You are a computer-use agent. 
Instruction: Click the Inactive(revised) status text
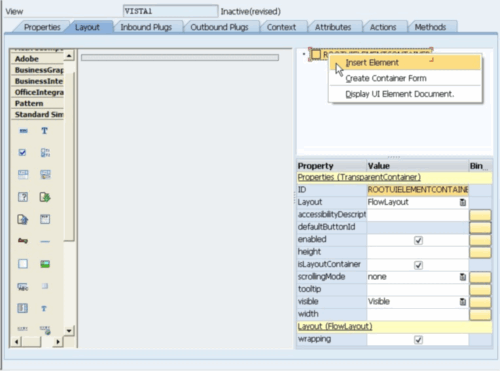[251, 12]
